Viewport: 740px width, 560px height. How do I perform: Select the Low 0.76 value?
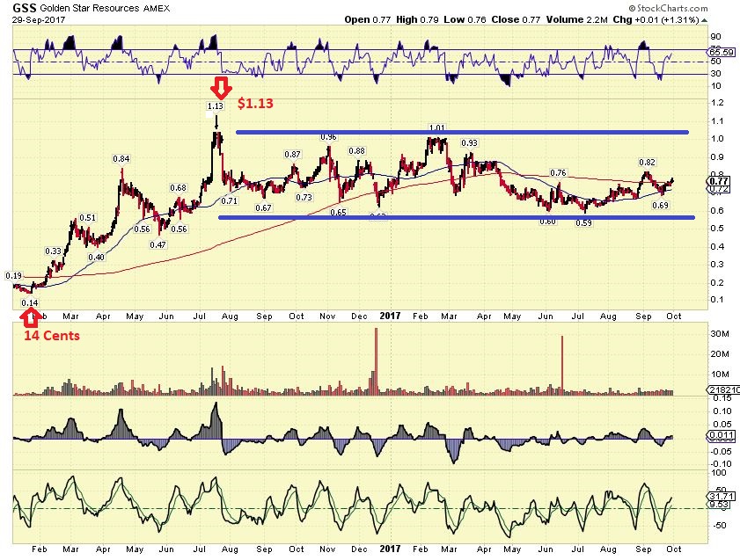coord(465,20)
